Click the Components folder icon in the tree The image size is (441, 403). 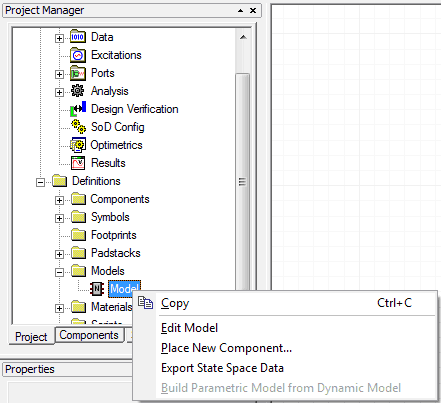pyautogui.click(x=78, y=199)
